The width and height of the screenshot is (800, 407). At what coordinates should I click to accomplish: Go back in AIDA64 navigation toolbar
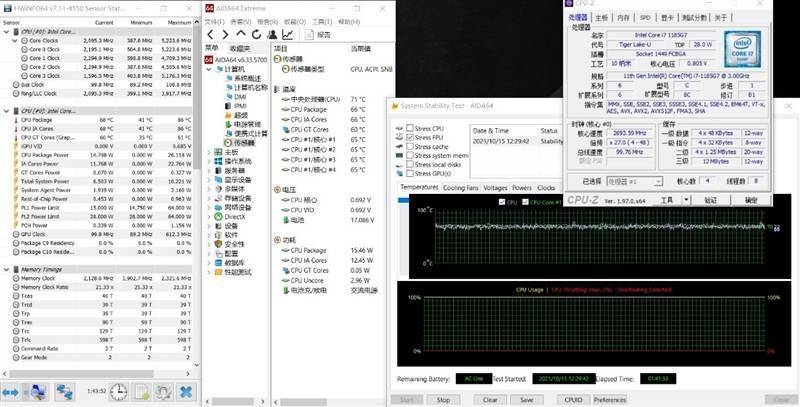point(210,35)
